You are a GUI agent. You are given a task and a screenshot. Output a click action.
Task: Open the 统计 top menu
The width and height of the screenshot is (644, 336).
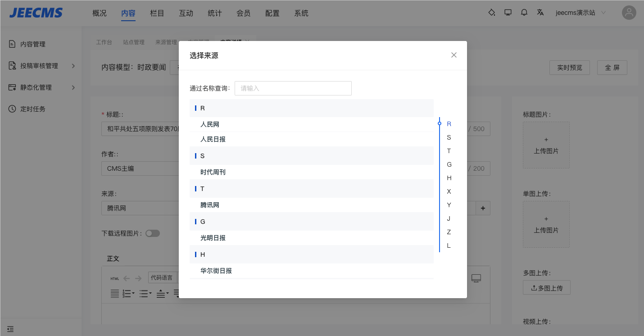click(215, 13)
